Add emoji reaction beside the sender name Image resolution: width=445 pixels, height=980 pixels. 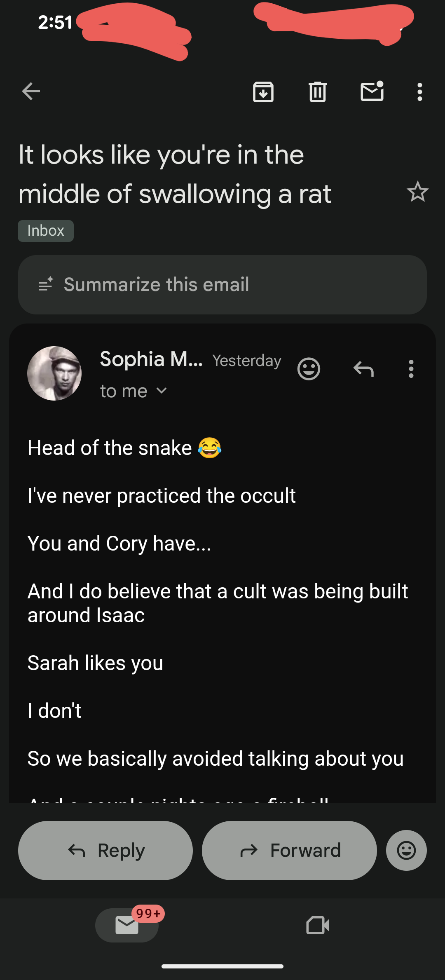309,369
